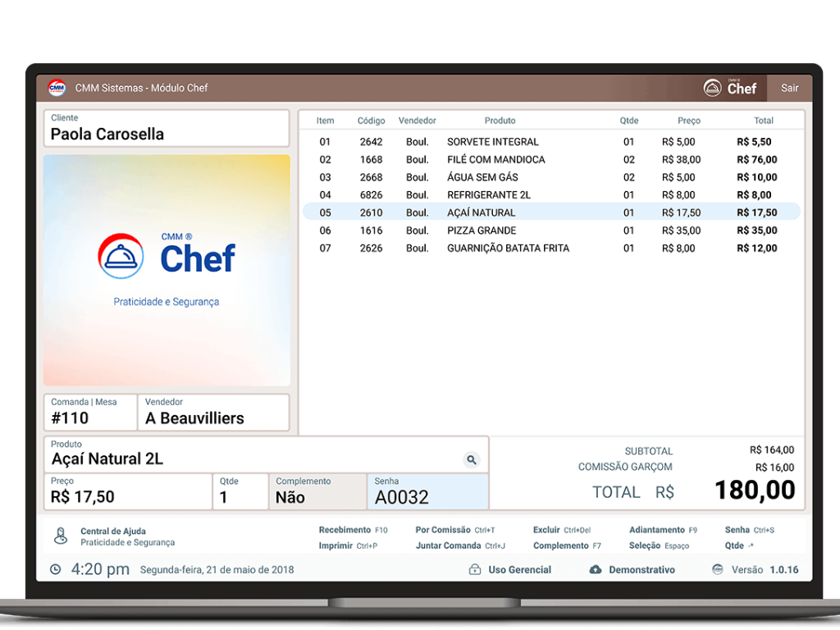Click the Central de Ajuda support icon

[60, 536]
